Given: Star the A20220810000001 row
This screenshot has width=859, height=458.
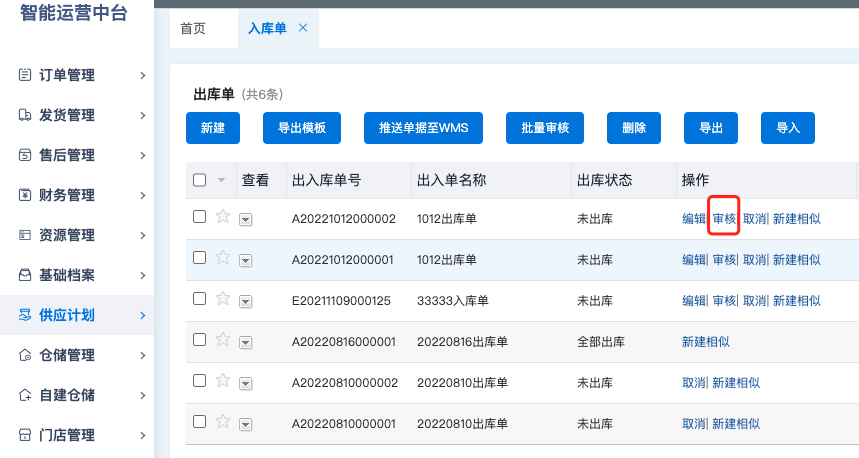Looking at the screenshot, I should pos(222,421).
